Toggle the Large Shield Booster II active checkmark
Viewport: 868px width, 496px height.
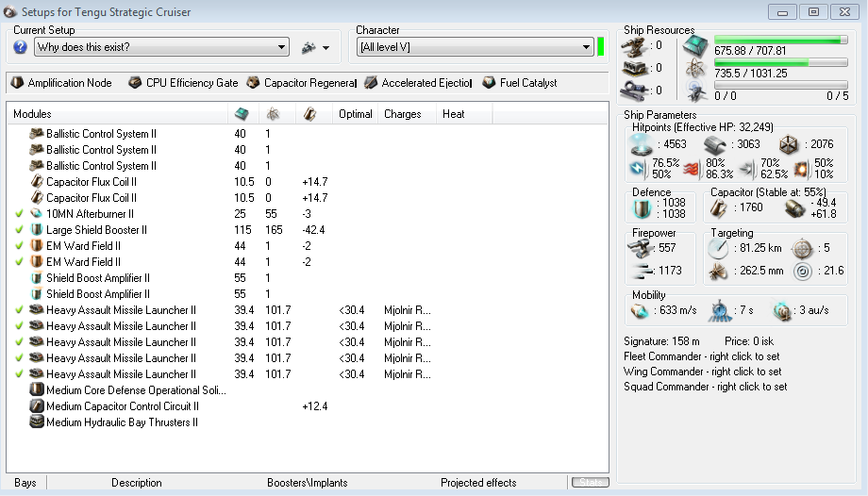[20, 230]
